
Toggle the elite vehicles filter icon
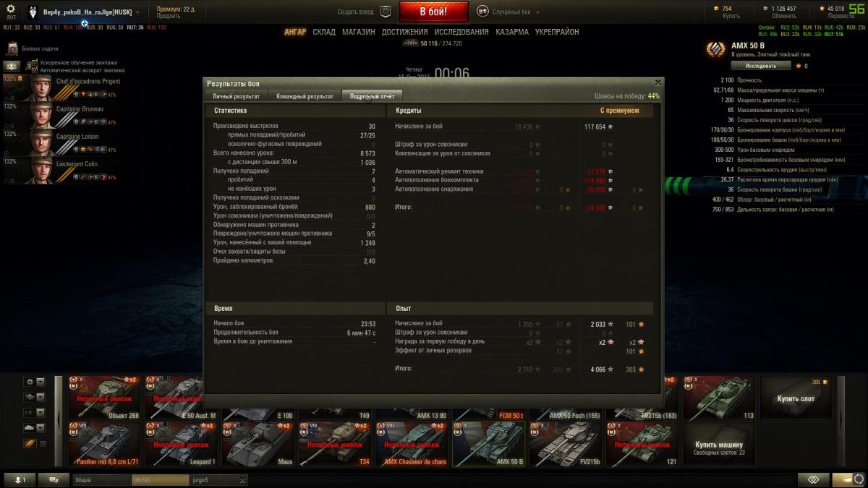pyautogui.click(x=30, y=443)
